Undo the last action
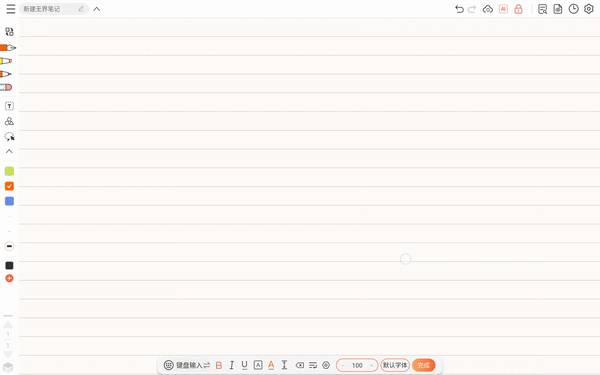Viewport: 600px width, 375px height. [x=459, y=9]
